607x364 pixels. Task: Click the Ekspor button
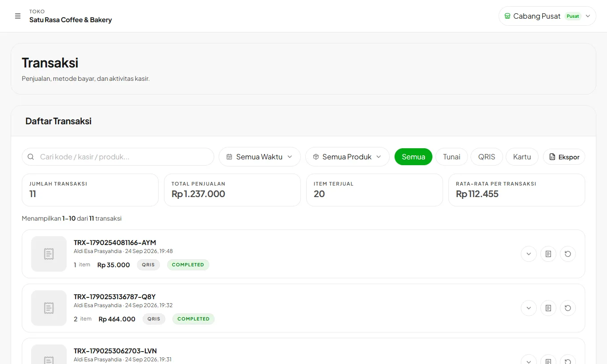pos(564,157)
